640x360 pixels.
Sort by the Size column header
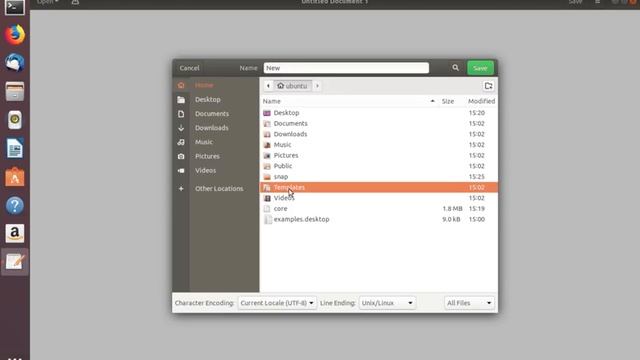(x=448, y=101)
